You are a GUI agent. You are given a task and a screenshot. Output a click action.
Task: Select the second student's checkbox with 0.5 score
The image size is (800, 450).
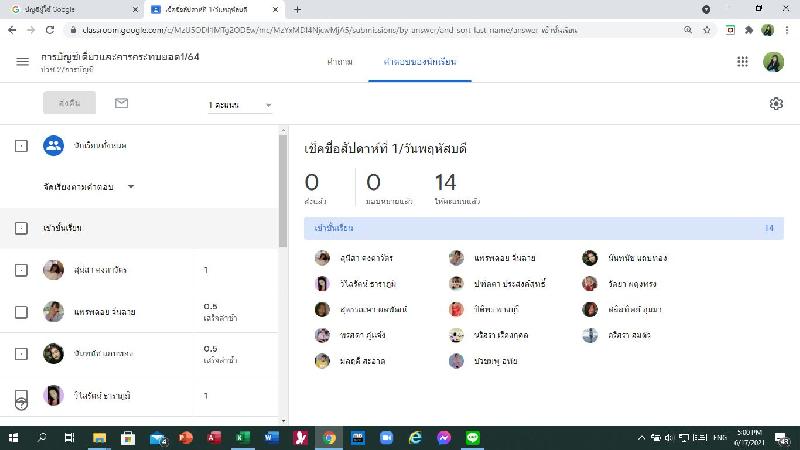coord(21,312)
